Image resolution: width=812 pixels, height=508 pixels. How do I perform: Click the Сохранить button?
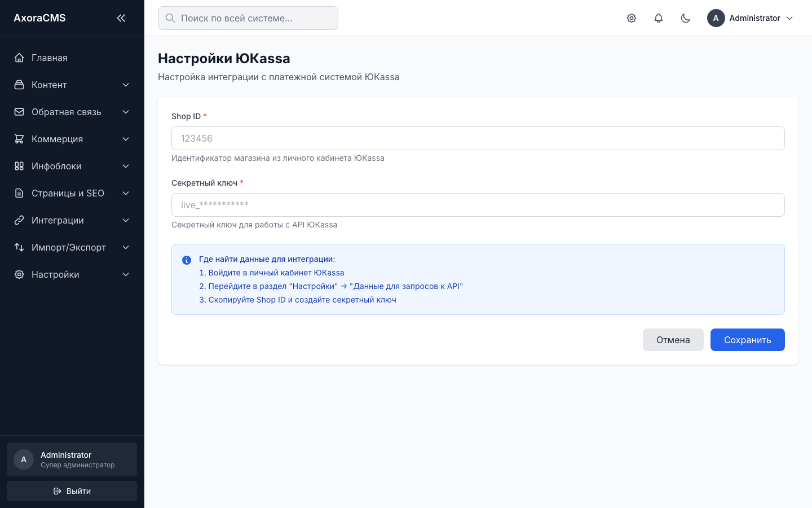[x=748, y=340]
